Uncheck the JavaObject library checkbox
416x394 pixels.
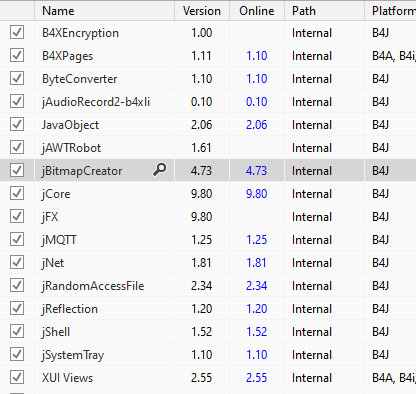click(x=17, y=124)
